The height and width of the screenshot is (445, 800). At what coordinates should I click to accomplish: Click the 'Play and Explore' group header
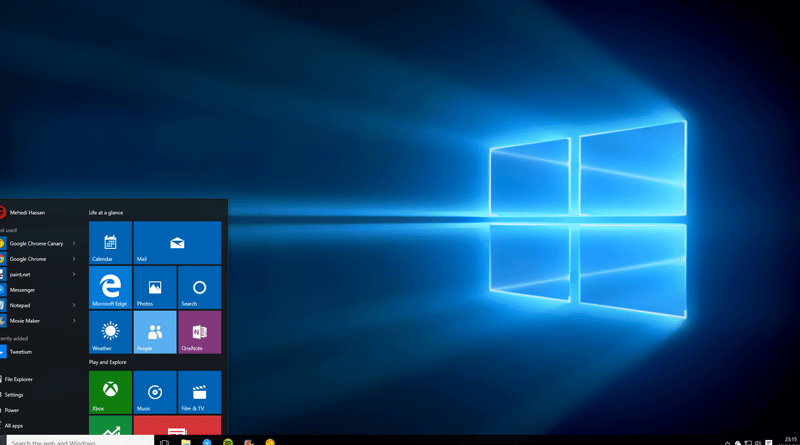108,362
